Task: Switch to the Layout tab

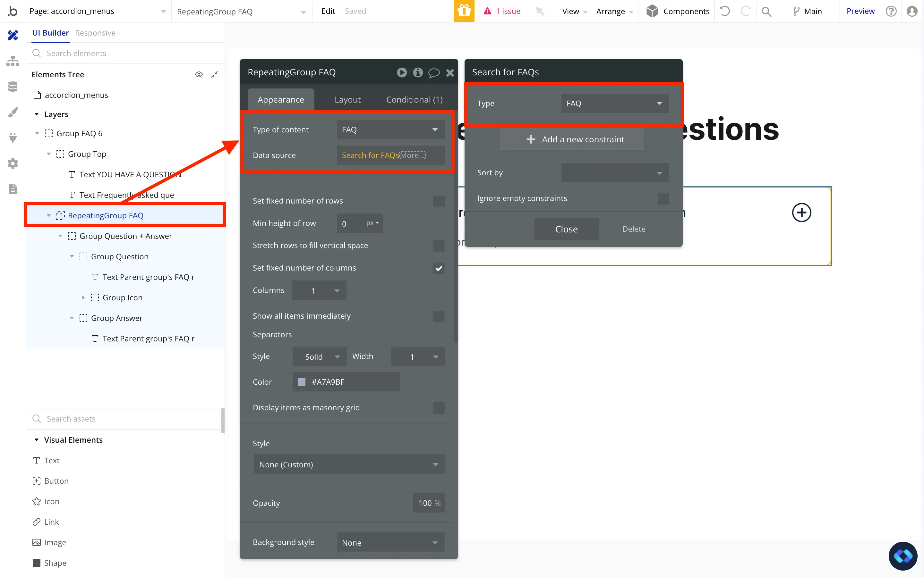Action: 347,100
